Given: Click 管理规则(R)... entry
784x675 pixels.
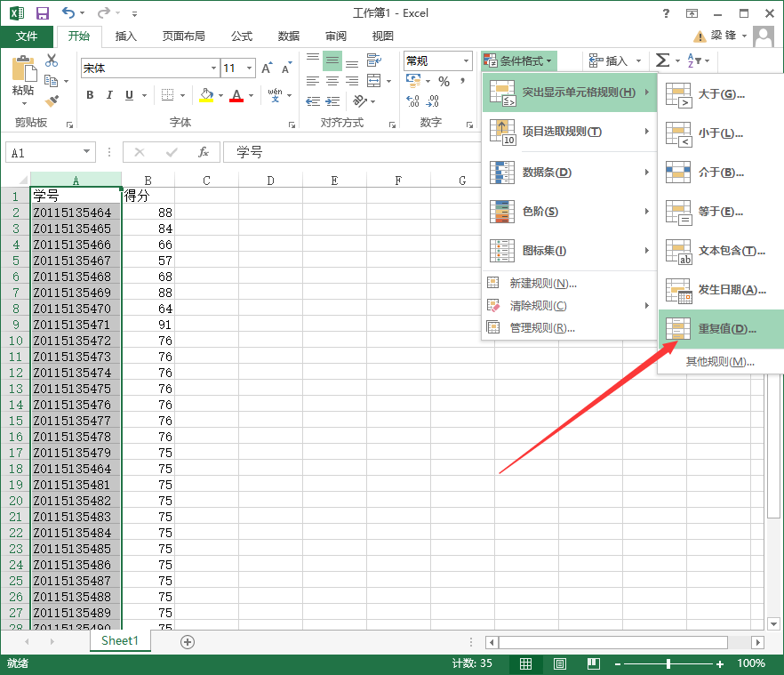Looking at the screenshot, I should pyautogui.click(x=569, y=328).
